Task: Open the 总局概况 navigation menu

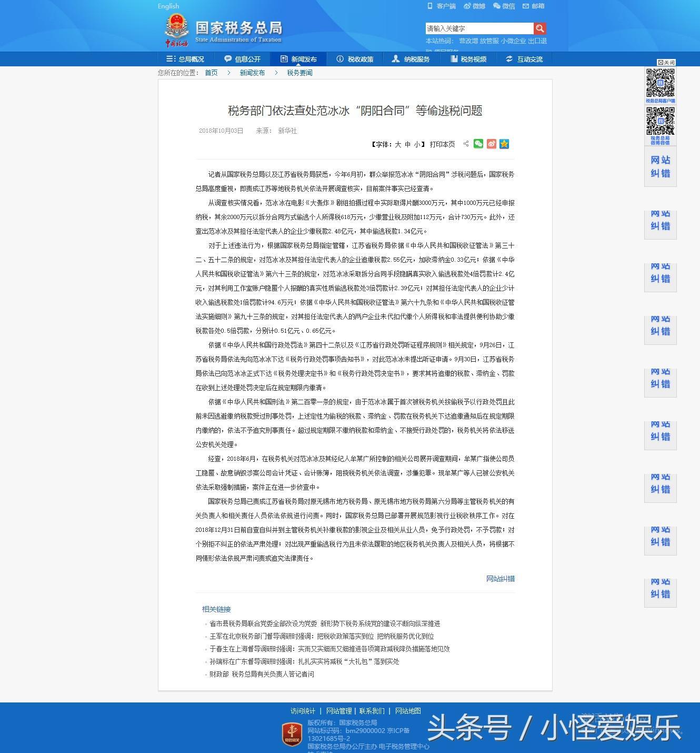Action: 185,59
